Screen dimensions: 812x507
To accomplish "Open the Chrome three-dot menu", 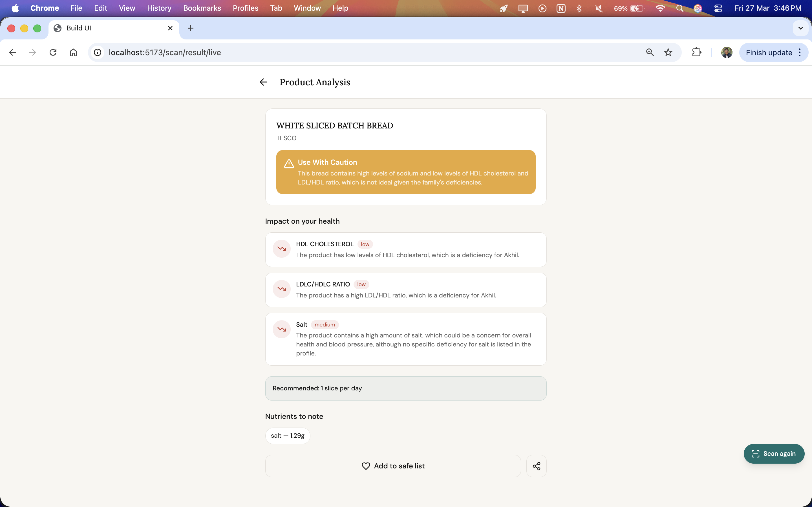I will tap(800, 52).
